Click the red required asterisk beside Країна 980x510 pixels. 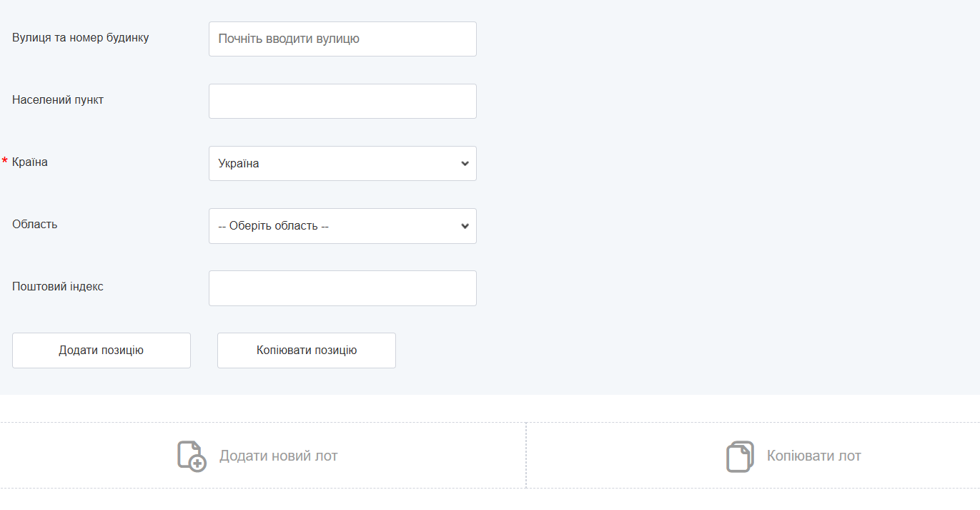(x=5, y=162)
